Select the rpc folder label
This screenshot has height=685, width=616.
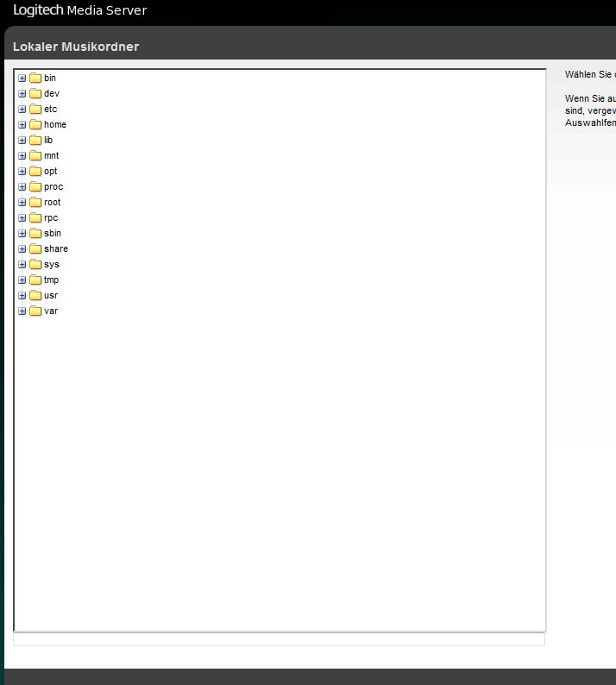click(x=51, y=217)
